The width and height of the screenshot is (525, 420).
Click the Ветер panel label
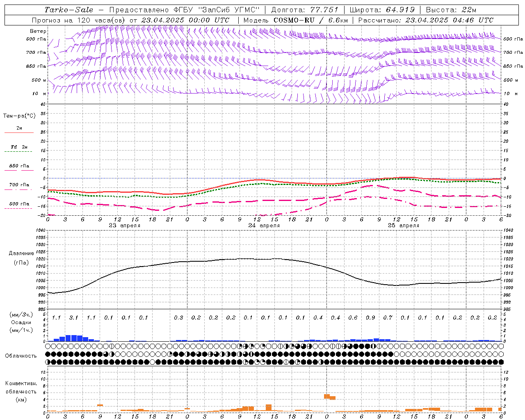[x=38, y=31]
